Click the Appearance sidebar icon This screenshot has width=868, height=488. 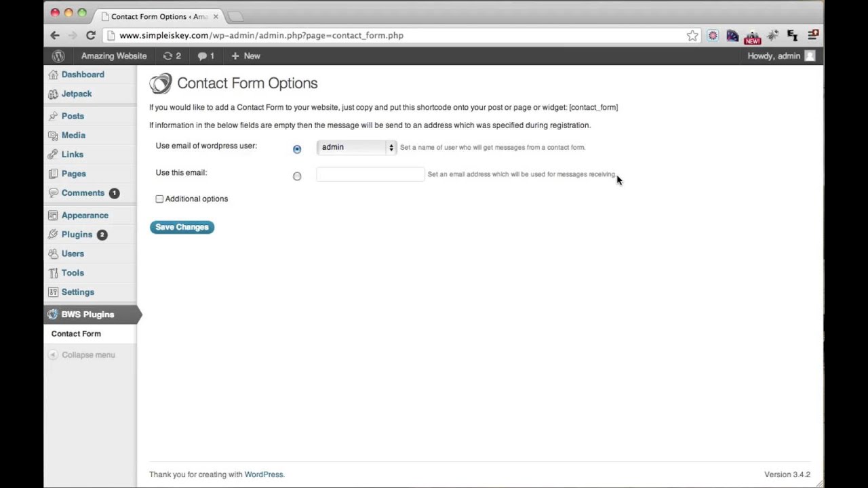click(x=53, y=216)
